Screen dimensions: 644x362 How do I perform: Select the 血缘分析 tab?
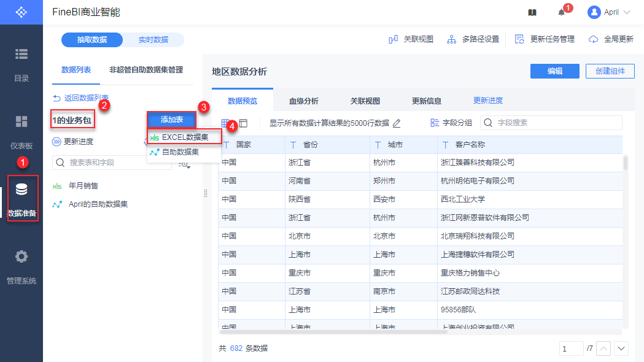pyautogui.click(x=303, y=101)
